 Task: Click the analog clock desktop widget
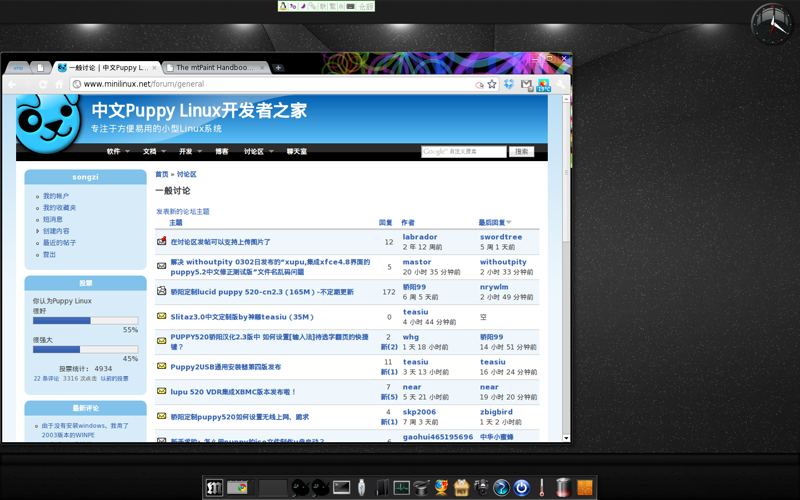(771, 24)
